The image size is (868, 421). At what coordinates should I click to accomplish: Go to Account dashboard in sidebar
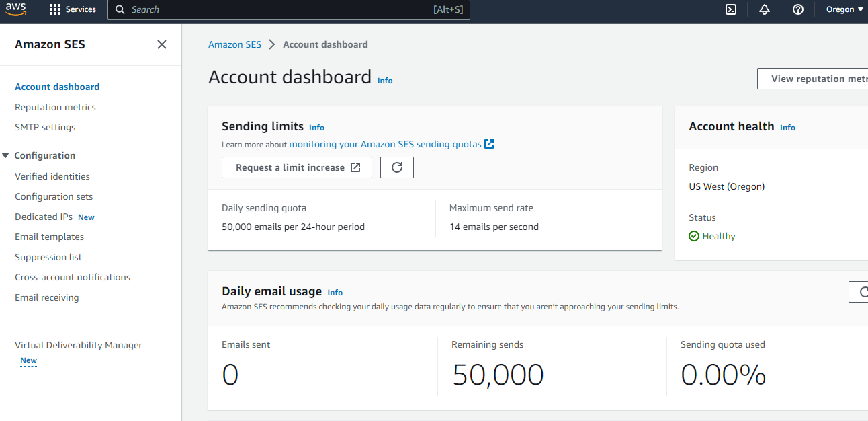[57, 87]
